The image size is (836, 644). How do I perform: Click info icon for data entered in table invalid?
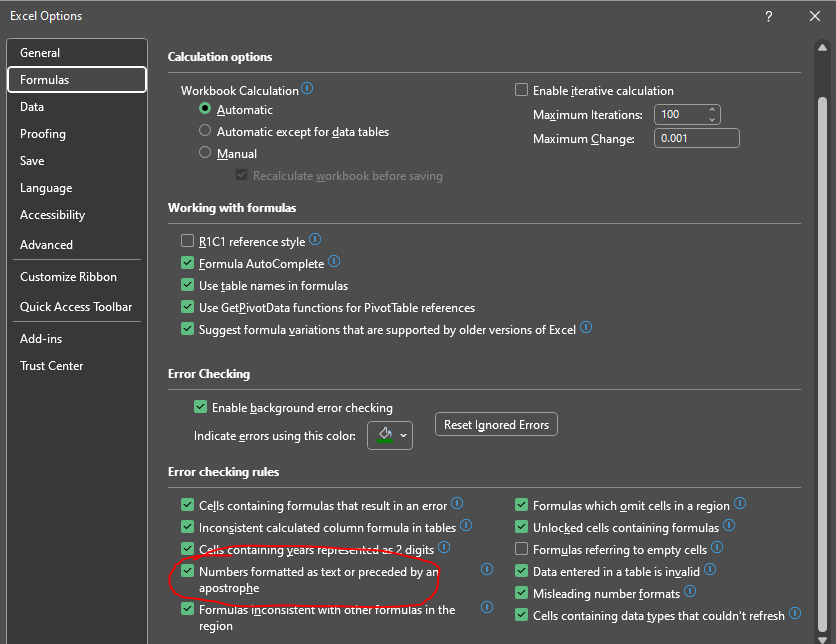pos(710,569)
